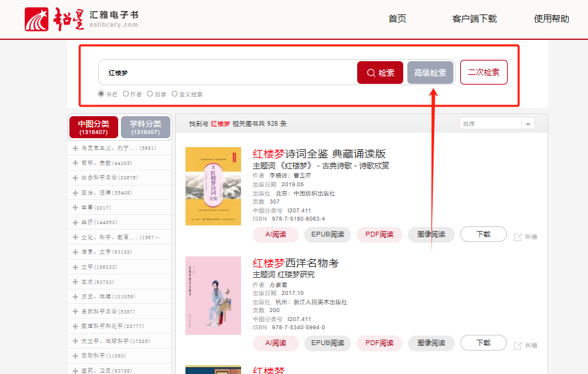588x374 pixels.
Task: Click plus icon beside 哲学、宗教 category
Action: 76,164
